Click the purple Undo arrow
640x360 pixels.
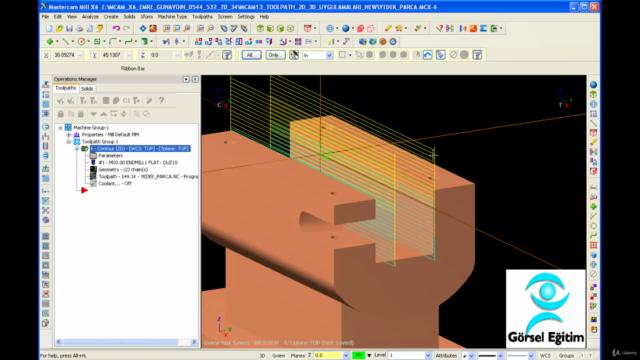tap(116, 28)
